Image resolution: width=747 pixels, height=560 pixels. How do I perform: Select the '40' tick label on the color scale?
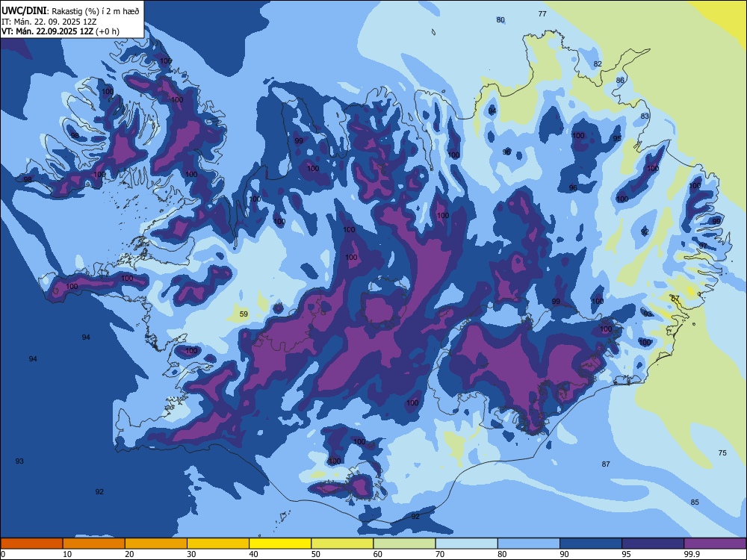(254, 554)
